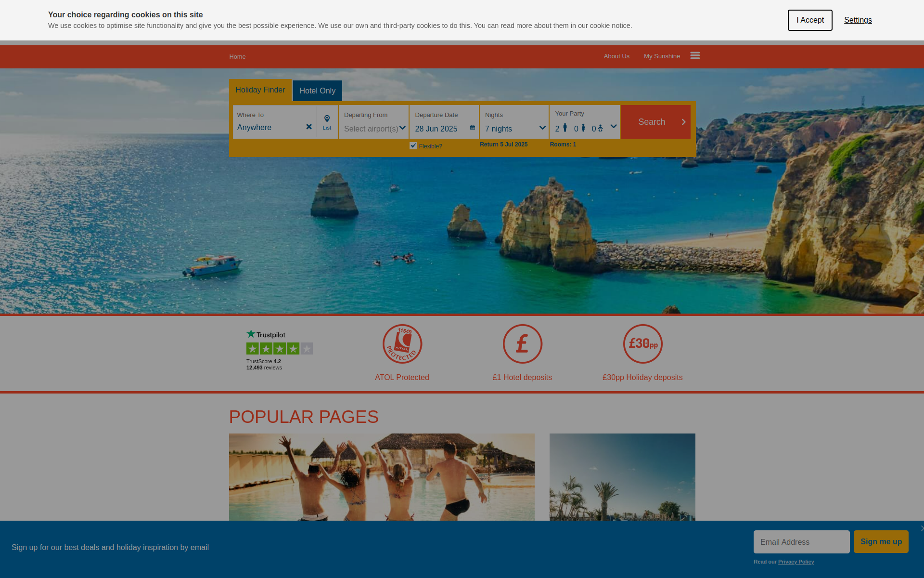This screenshot has height=578, width=924.
Task: Click the £30pp Holiday deposits text label
Action: coord(642,377)
